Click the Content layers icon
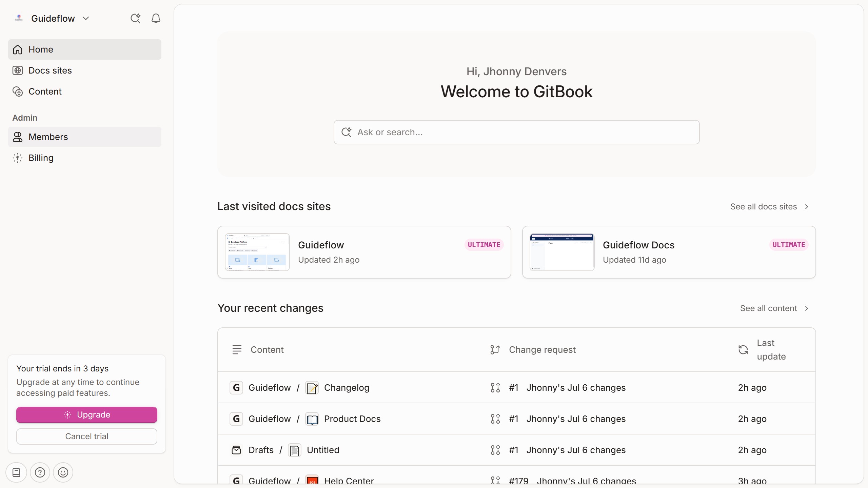Viewport: 868px width, 488px height. click(18, 91)
